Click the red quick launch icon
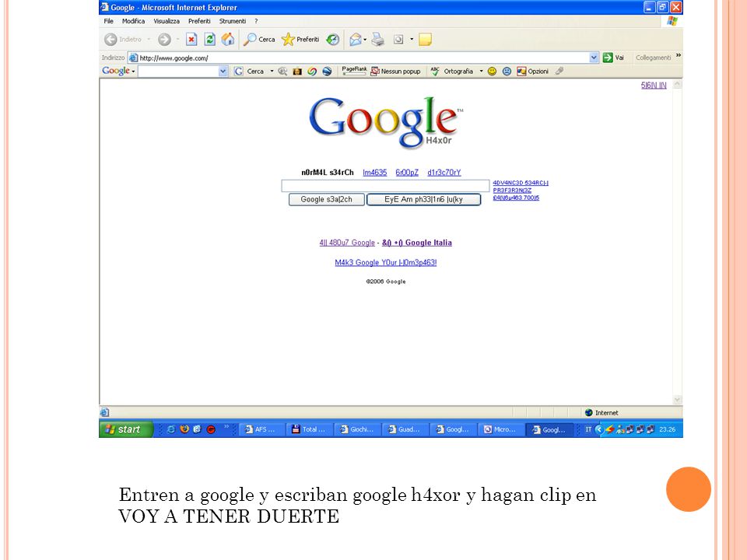Viewport: 747px width, 560px height. point(211,429)
